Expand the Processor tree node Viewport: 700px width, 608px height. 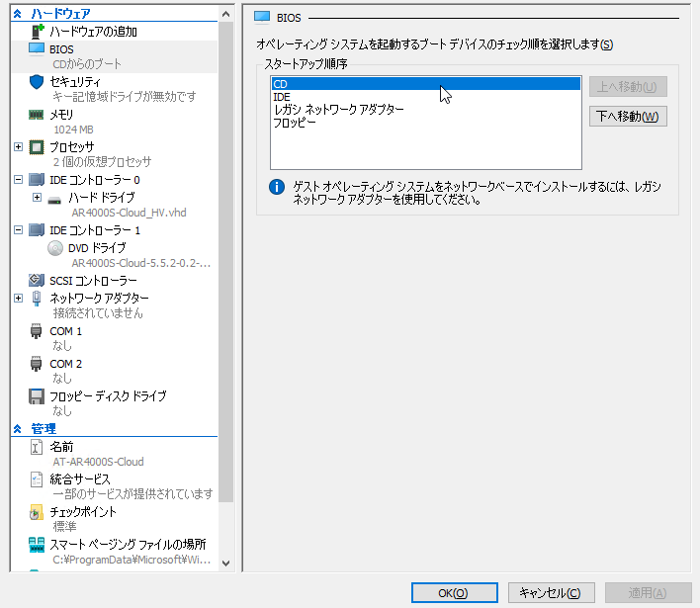19,147
